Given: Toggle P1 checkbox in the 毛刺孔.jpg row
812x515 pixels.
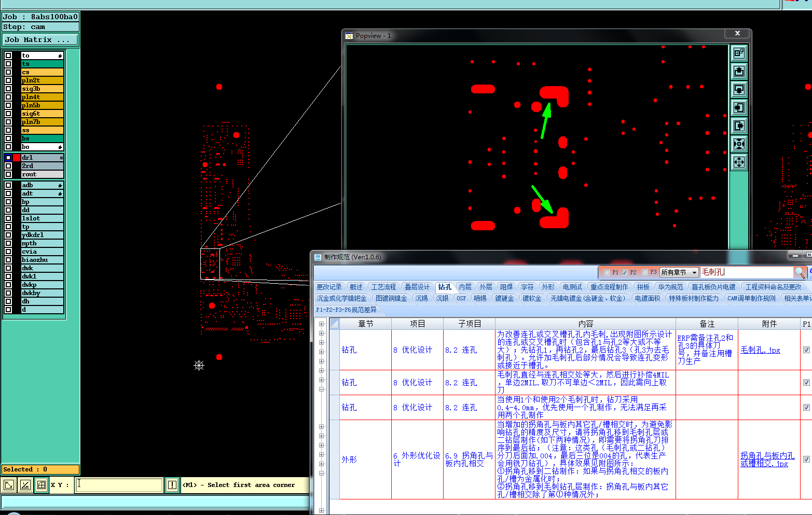Looking at the screenshot, I should pyautogui.click(x=806, y=350).
